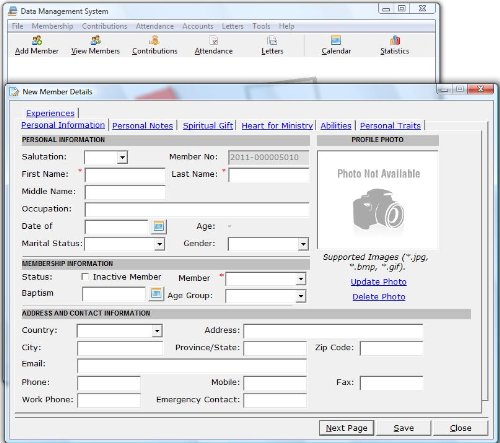Open the Gender dropdown
Screen dimensions: 500x443
click(x=303, y=244)
